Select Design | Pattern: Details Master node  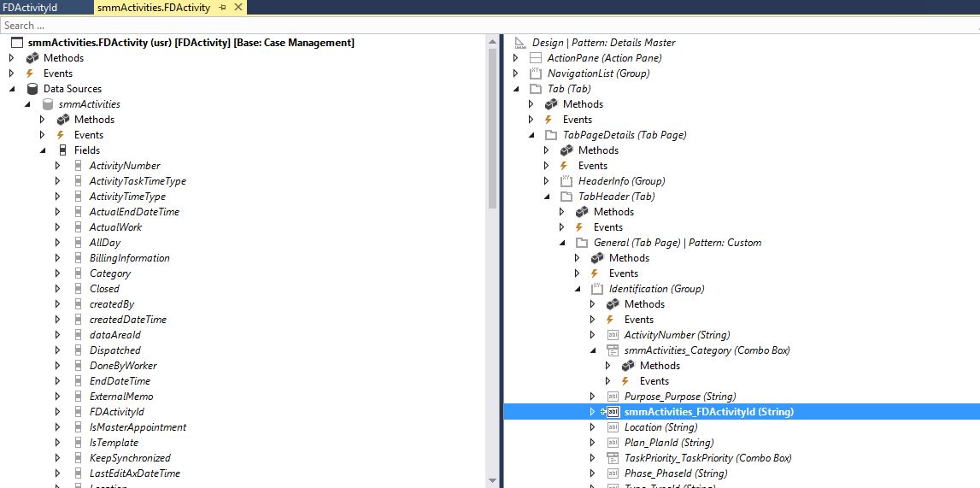pyautogui.click(x=604, y=43)
